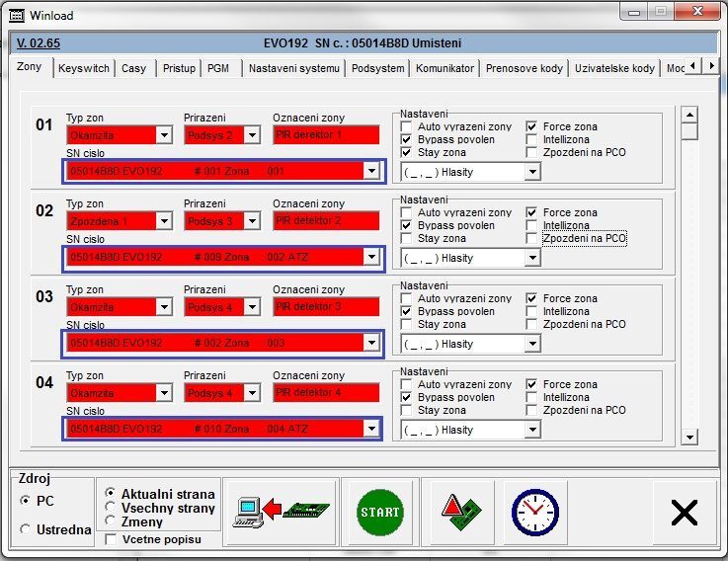Click Oznaceni zony field for zone 02

(326, 221)
